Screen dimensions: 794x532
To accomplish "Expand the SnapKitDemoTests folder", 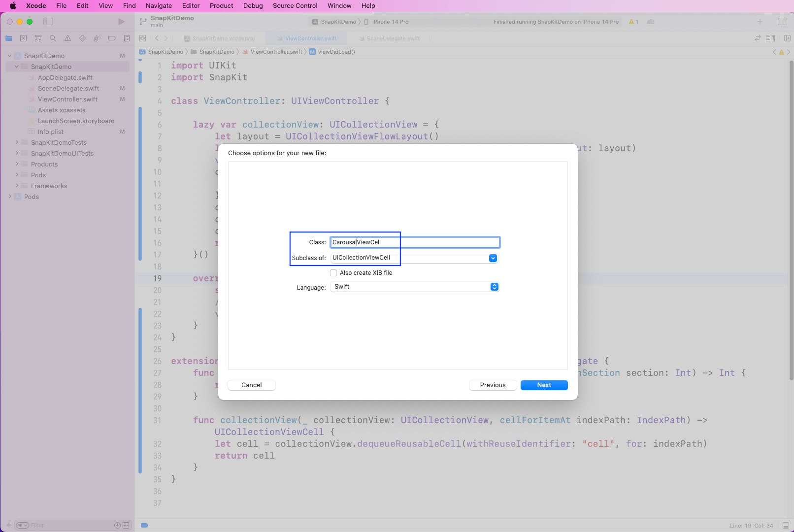I will pyautogui.click(x=17, y=142).
